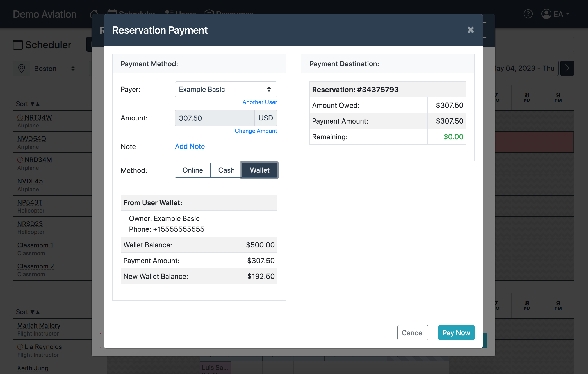The height and width of the screenshot is (374, 588).
Task: Click Add Note link
Action: pyautogui.click(x=190, y=146)
